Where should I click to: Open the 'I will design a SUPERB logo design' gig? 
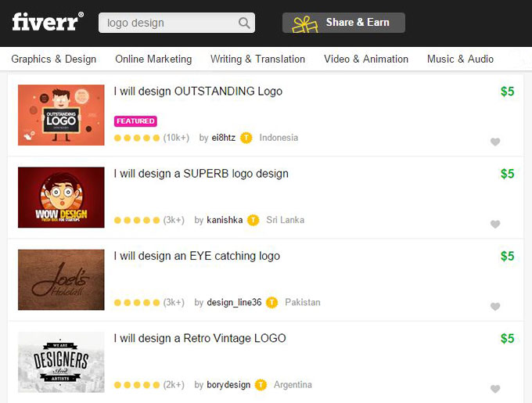coord(201,174)
